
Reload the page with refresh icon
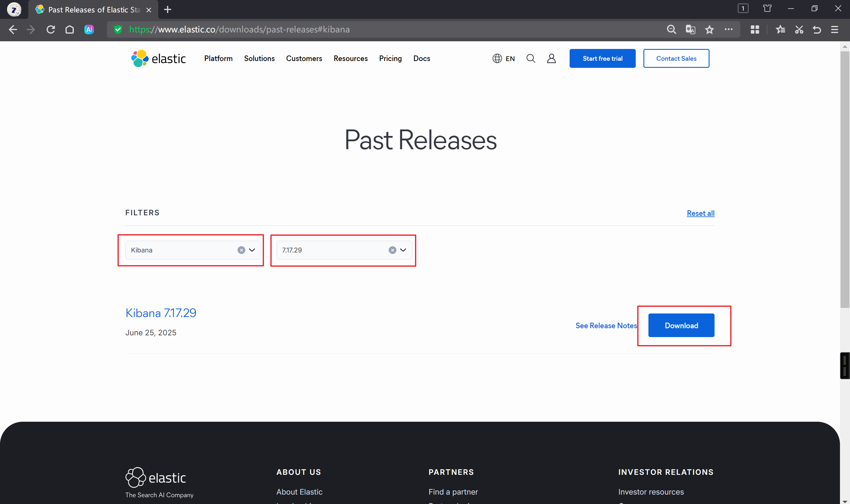pyautogui.click(x=51, y=29)
